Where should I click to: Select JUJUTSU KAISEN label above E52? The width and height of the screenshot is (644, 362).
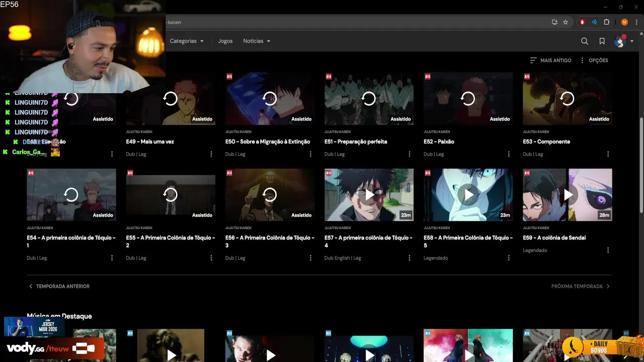[437, 132]
